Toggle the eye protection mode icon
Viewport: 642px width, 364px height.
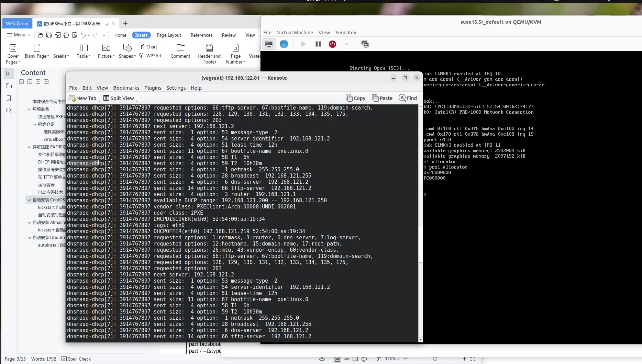tap(322, 359)
